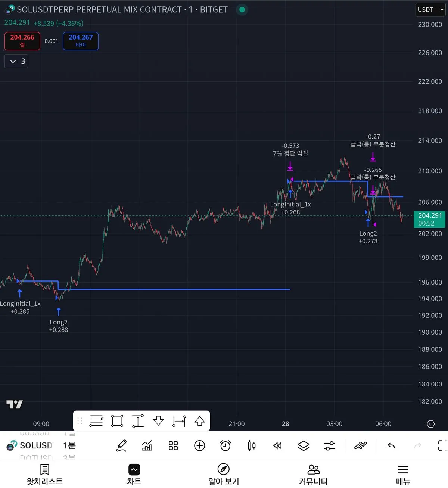Viewport: 448px width, 488px height.
Task: Click the 03:00 time axis label
Action: pos(335,424)
